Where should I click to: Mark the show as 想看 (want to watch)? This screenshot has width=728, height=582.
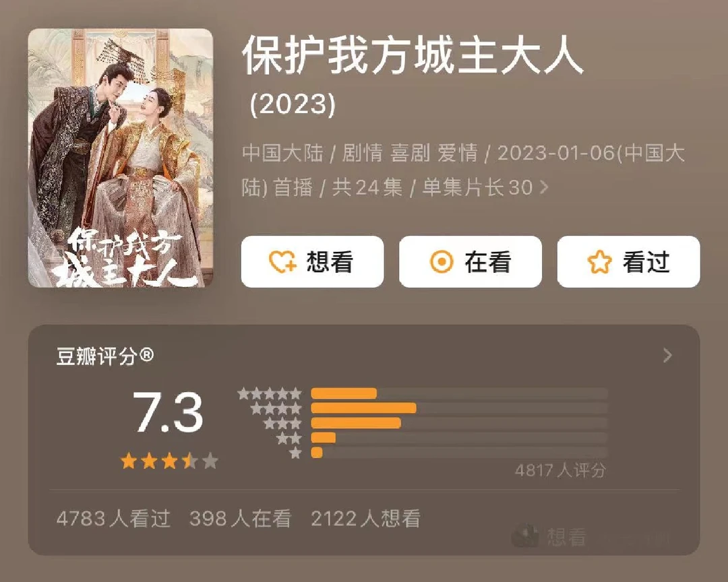[312, 261]
